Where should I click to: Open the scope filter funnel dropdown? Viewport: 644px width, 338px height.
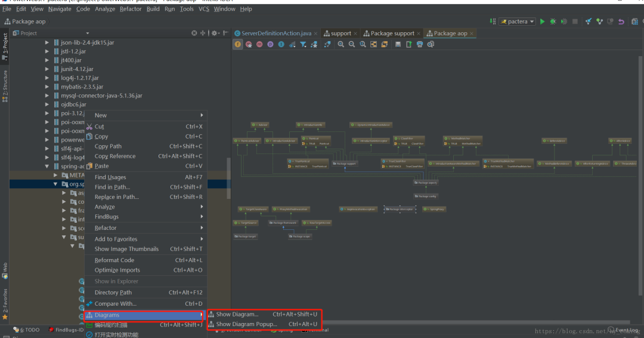pos(303,44)
